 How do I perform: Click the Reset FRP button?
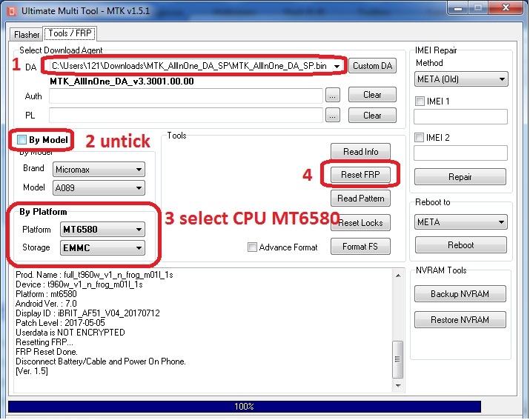click(x=360, y=175)
